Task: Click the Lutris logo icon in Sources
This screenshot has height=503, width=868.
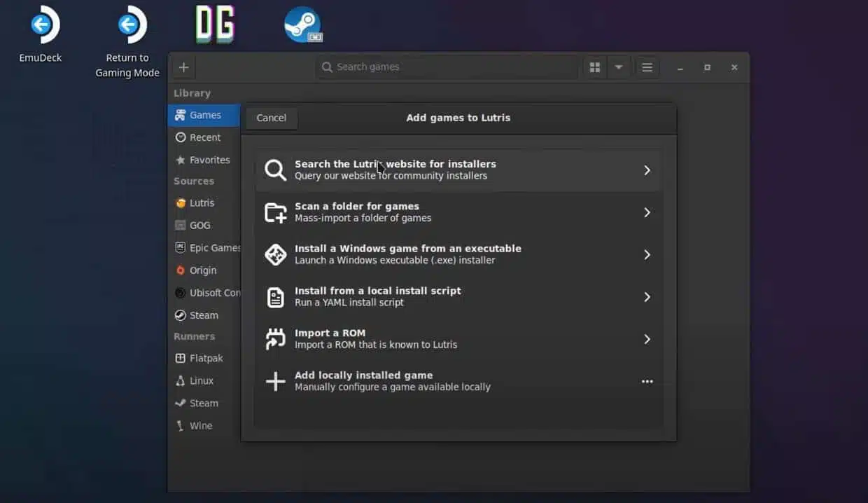Action: point(181,202)
